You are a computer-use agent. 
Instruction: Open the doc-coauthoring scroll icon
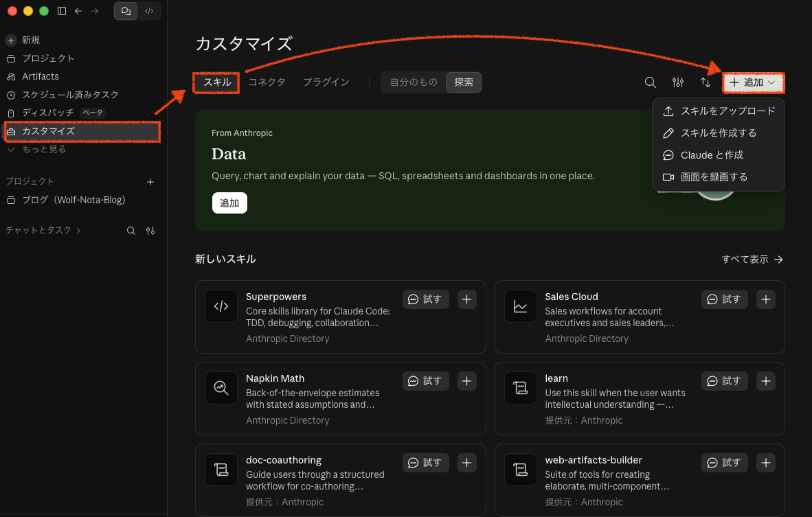click(x=221, y=470)
